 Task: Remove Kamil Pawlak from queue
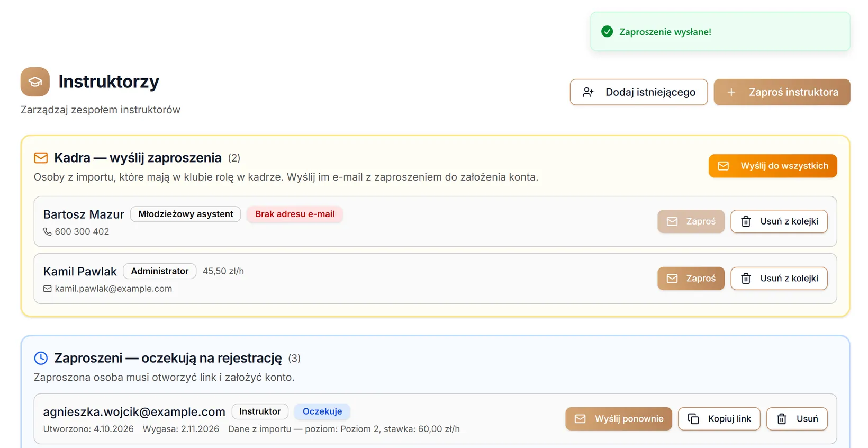[x=779, y=279]
